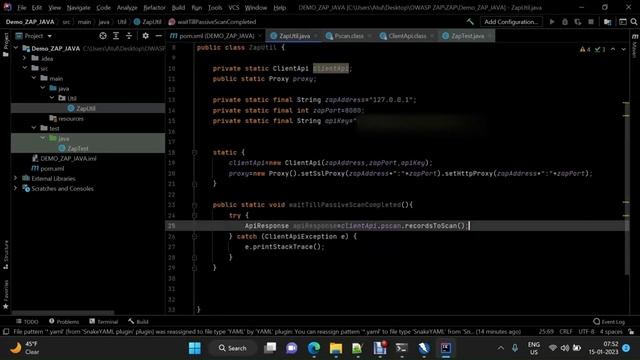Screen dimensions: 640x360
Task: Click the Run with Coverage icon
Action: coord(578,22)
